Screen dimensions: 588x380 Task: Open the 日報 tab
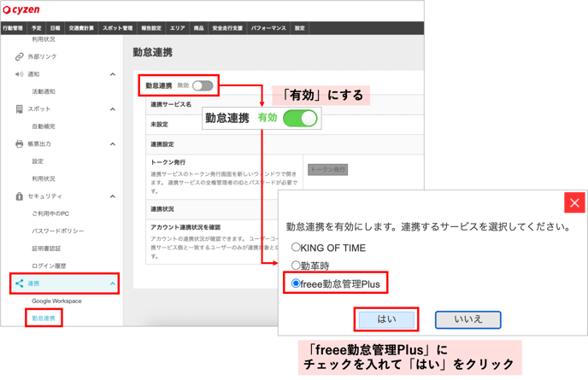(55, 28)
